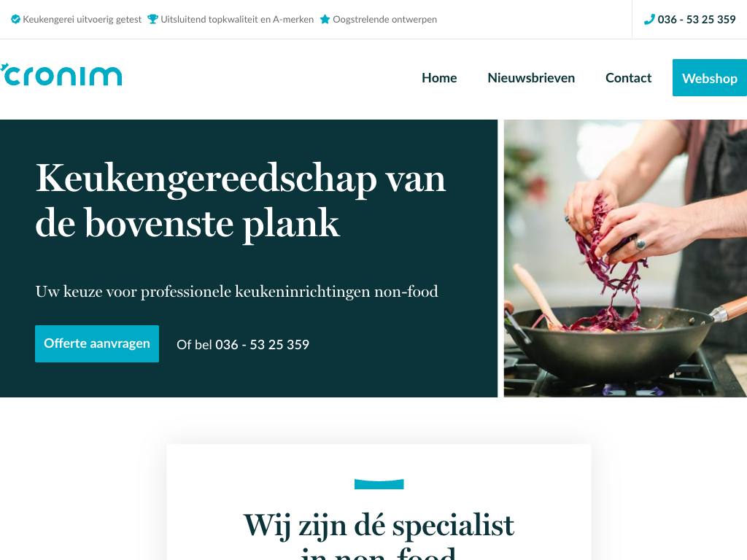747x560 pixels.
Task: Open the Nieuwsbrieven page
Action: click(531, 77)
